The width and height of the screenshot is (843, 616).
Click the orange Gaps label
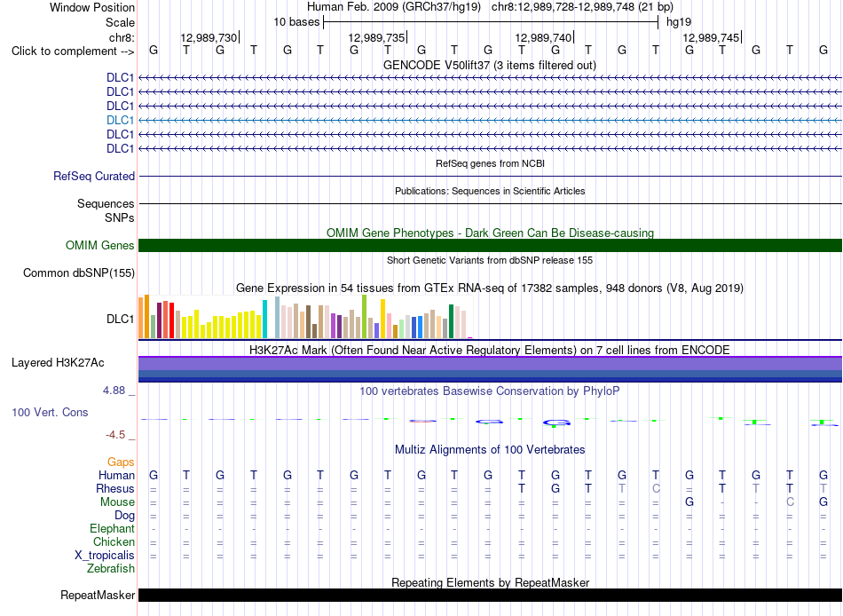point(121,462)
